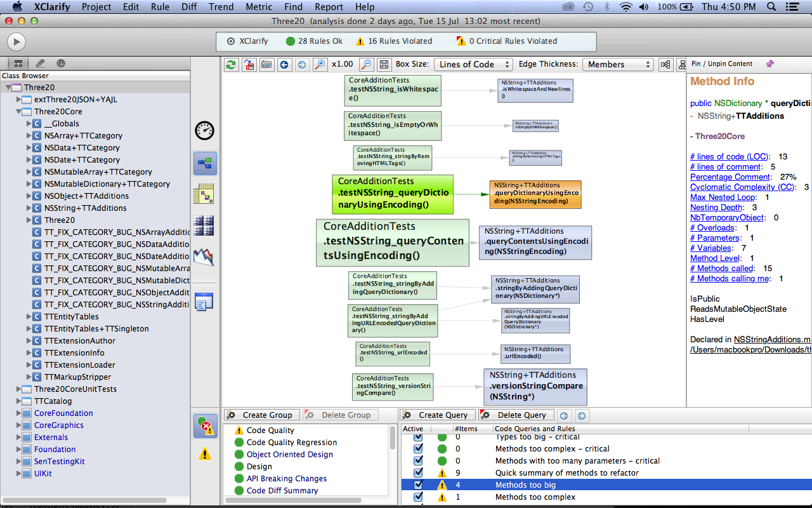Toggle Active for the last Methods too complex row
The height and width of the screenshot is (508, 812).
coord(418,497)
